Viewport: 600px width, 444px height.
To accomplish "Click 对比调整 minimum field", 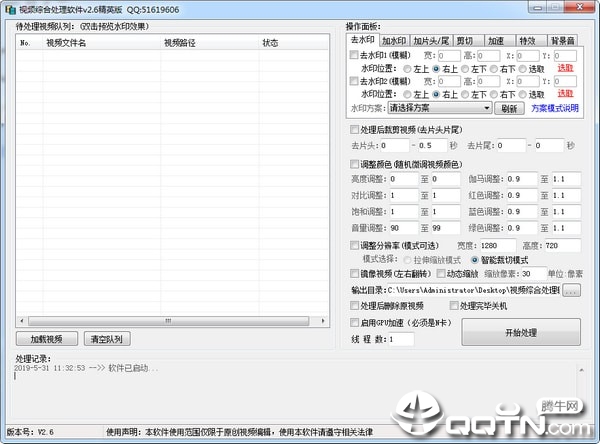I will pos(404,195).
